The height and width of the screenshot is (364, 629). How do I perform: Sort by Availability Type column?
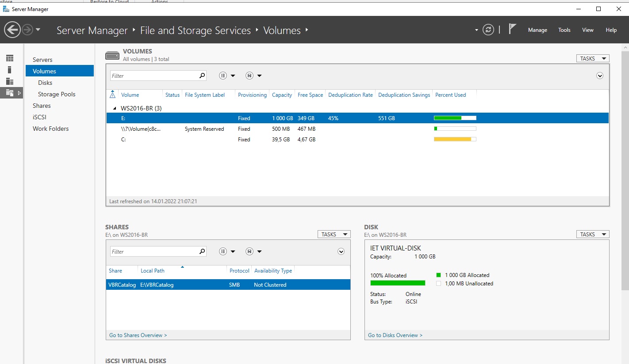coord(273,271)
